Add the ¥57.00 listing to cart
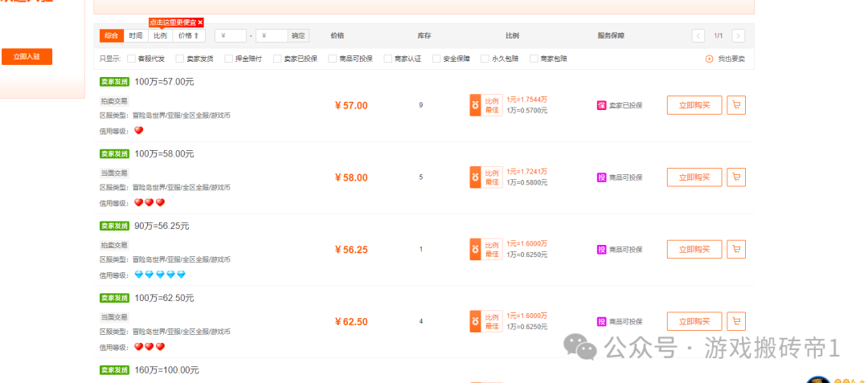Image resolution: width=868 pixels, height=383 pixels. (x=735, y=105)
